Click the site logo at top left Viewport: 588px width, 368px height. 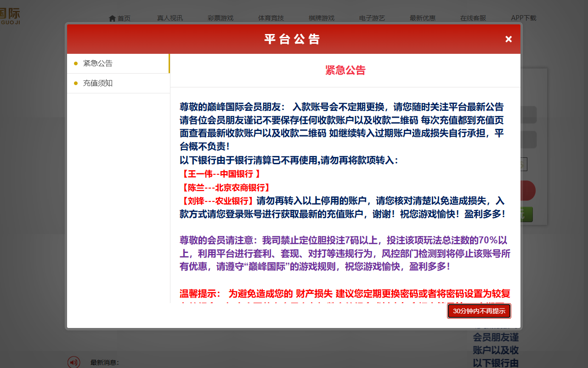click(x=10, y=16)
